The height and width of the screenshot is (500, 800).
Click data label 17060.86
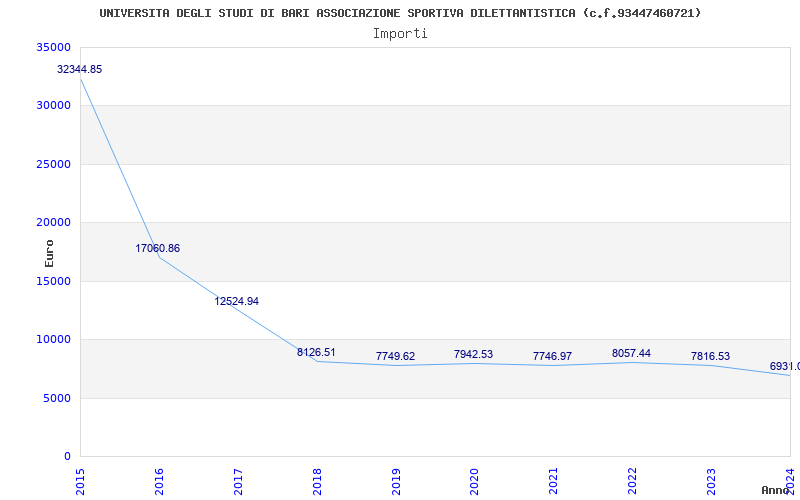(158, 248)
